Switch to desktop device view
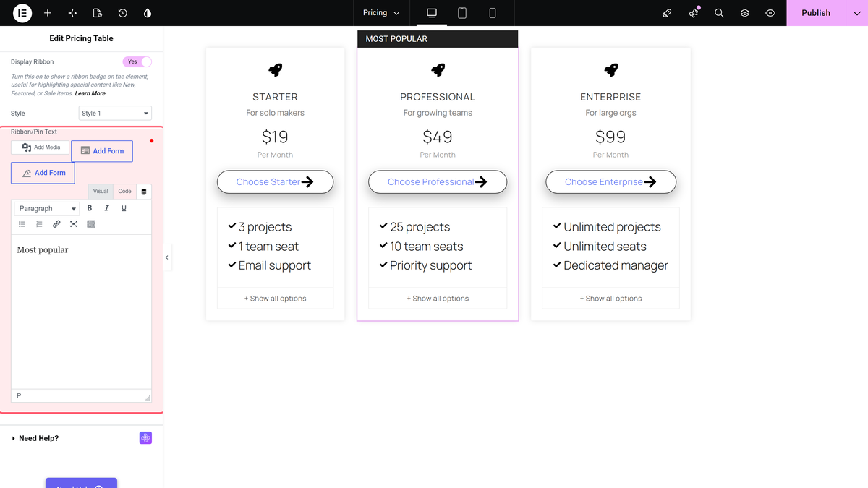868x488 pixels. click(x=432, y=13)
